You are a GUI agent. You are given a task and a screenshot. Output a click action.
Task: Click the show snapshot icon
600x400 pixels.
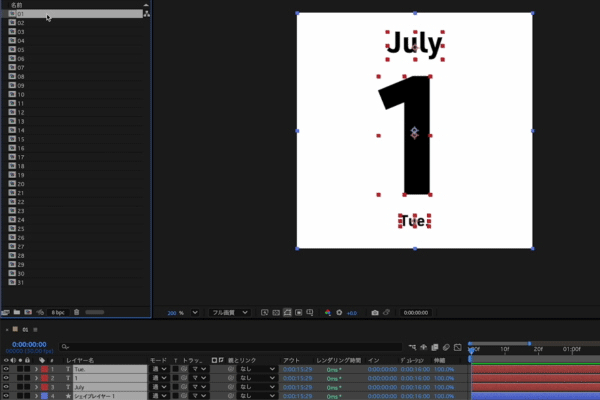click(x=386, y=313)
